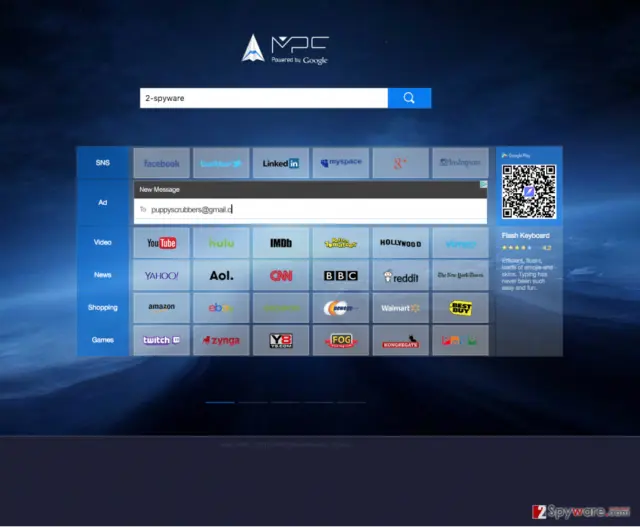640x527 pixels.
Task: Open the Aol. tile
Action: pyautogui.click(x=221, y=276)
